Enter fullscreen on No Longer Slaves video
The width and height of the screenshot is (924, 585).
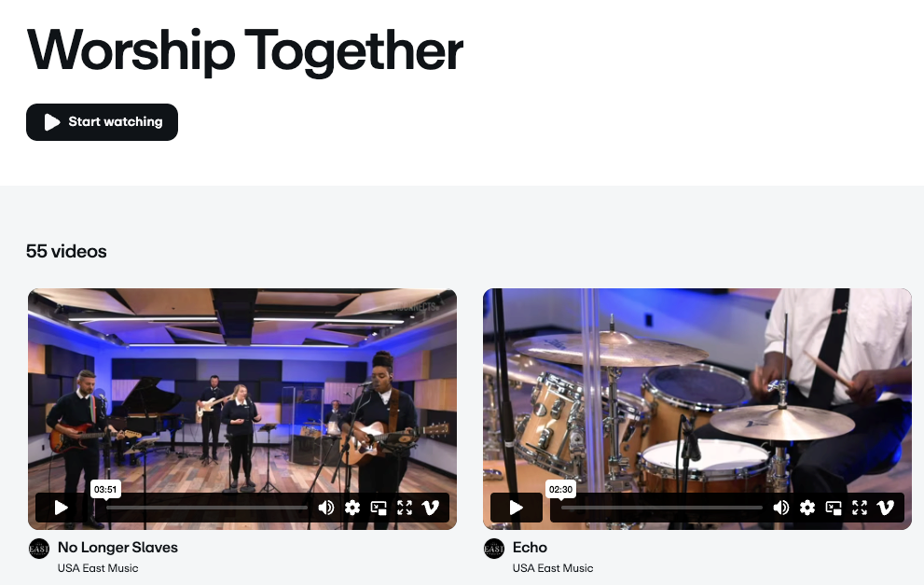(x=405, y=508)
